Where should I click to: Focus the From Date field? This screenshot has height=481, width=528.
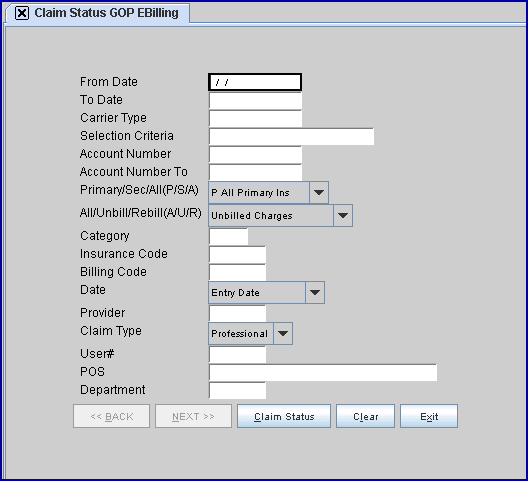click(255, 82)
